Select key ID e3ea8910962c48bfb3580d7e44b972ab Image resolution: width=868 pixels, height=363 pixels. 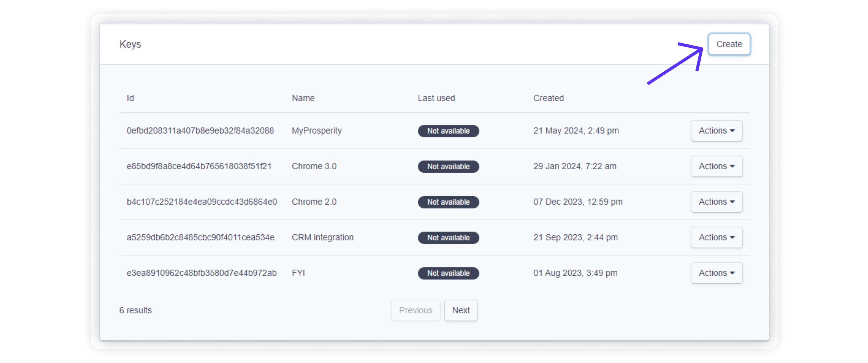[201, 273]
